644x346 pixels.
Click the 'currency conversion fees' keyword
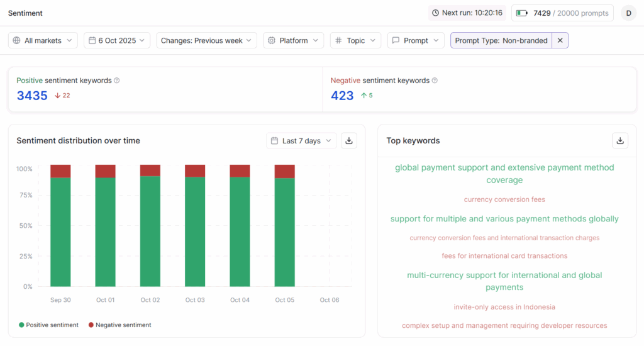(x=504, y=199)
